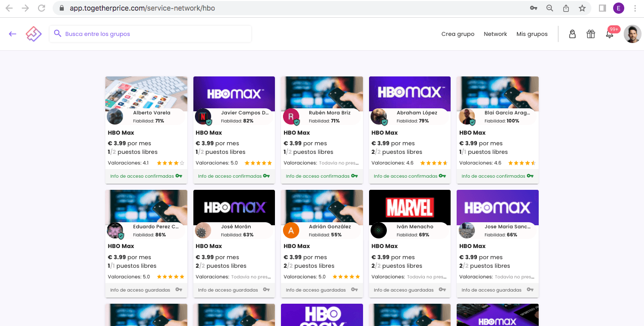Select the name 'Abraham López'
The height and width of the screenshot is (326, 644).
click(417, 113)
